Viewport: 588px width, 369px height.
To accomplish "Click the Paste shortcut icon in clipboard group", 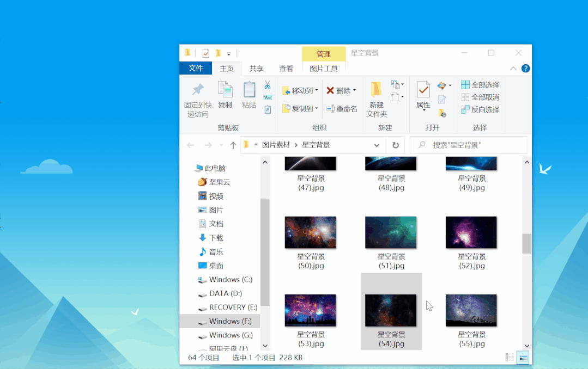I will point(268,109).
